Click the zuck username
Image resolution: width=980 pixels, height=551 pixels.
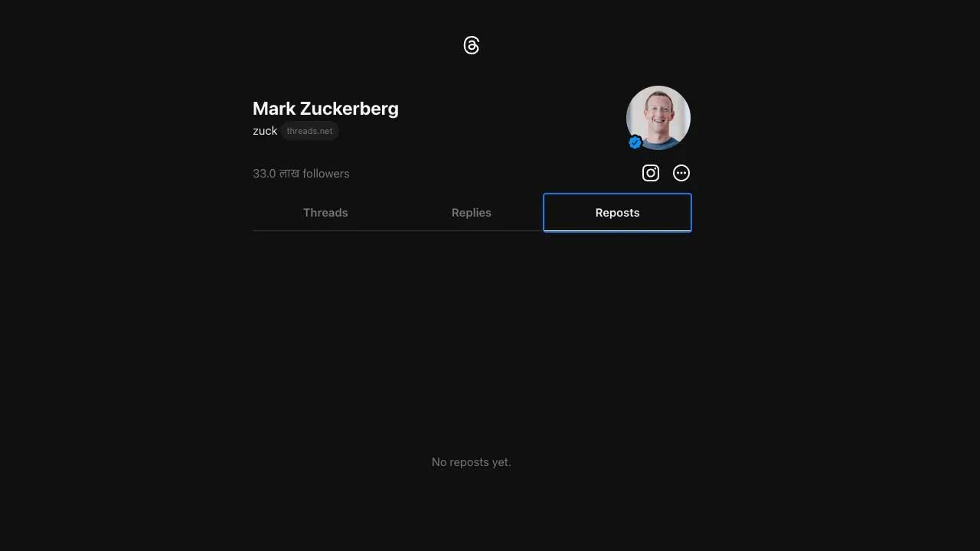pos(265,131)
